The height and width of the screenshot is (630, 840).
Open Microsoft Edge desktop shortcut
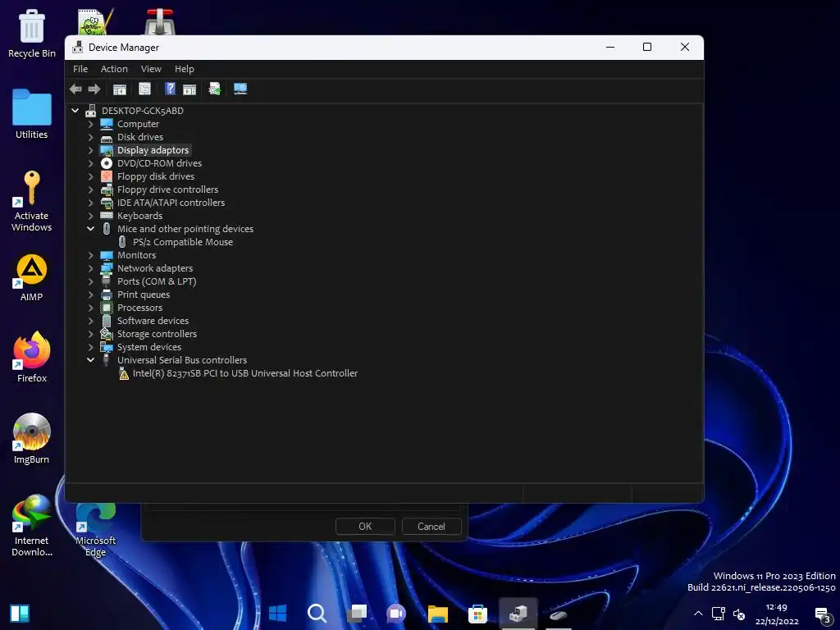pyautogui.click(x=95, y=531)
